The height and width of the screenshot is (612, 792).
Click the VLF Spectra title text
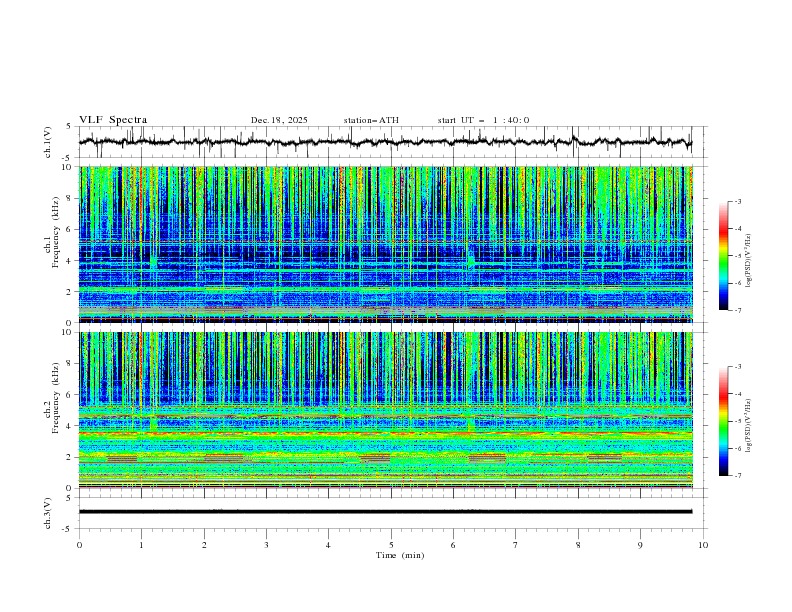113,120
